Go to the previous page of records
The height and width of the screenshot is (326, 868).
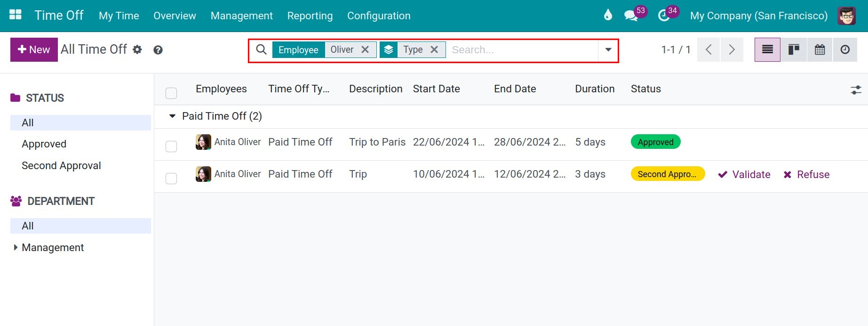709,49
